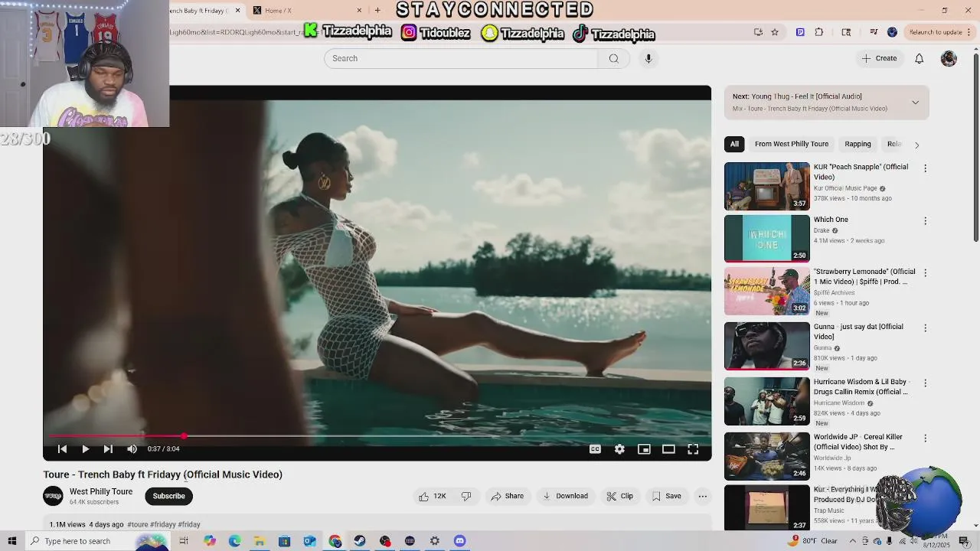Image resolution: width=980 pixels, height=551 pixels.
Task: Select the All filter chip
Action: pos(734,144)
